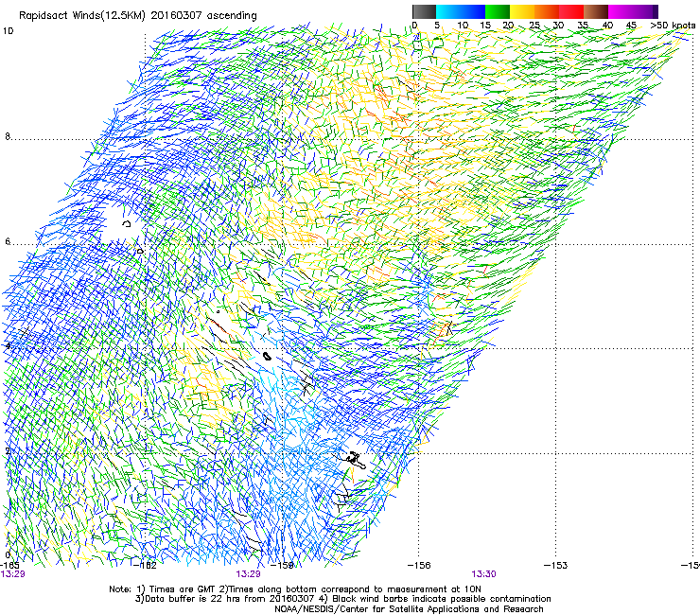This screenshot has height=615, width=700.
Task: Click the '45' label under the color bar
Action: pos(631,26)
